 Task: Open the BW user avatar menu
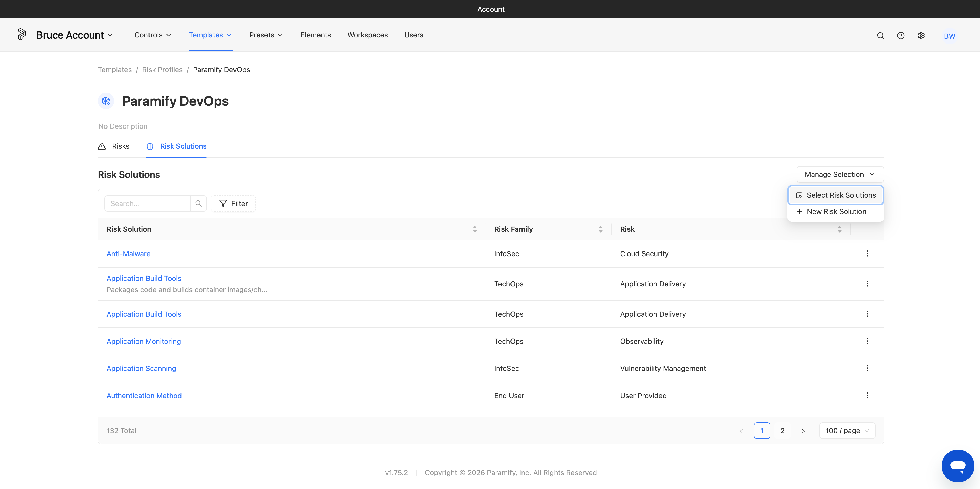(950, 36)
